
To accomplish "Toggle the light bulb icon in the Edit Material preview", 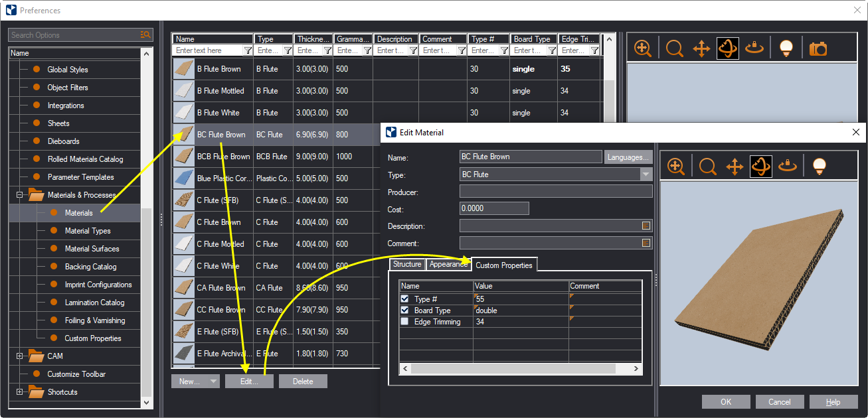I will click(x=819, y=166).
